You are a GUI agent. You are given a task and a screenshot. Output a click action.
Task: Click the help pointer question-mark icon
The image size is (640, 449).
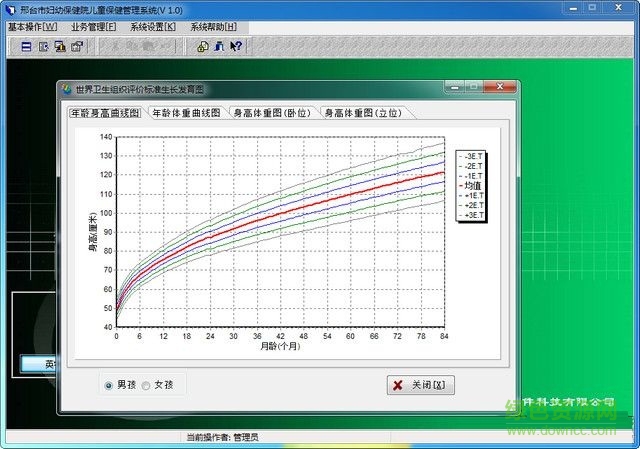(236, 47)
